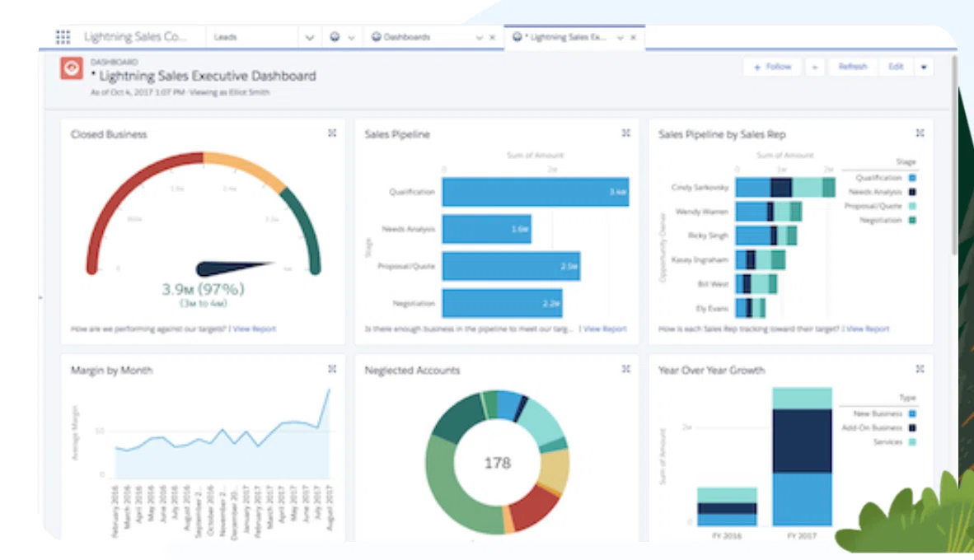Open the Lightning Sales Ex... tab dropdown
The image size is (974, 560).
click(620, 38)
